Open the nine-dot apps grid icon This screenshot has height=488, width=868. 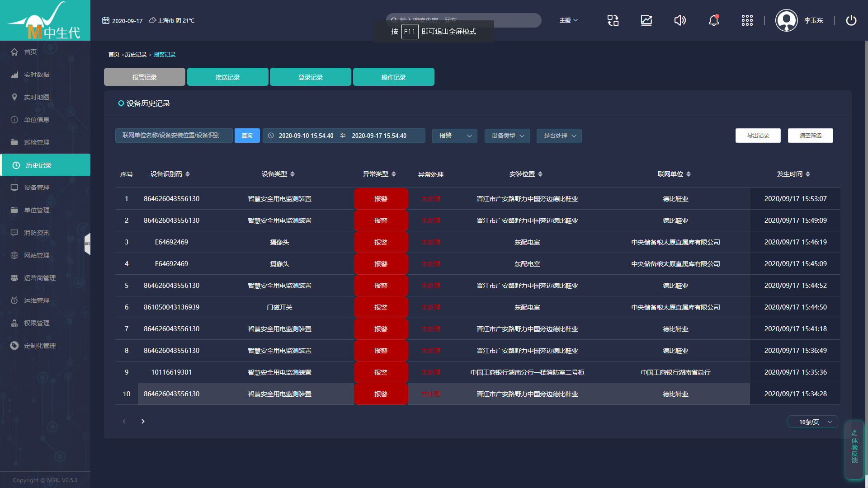pyautogui.click(x=747, y=20)
